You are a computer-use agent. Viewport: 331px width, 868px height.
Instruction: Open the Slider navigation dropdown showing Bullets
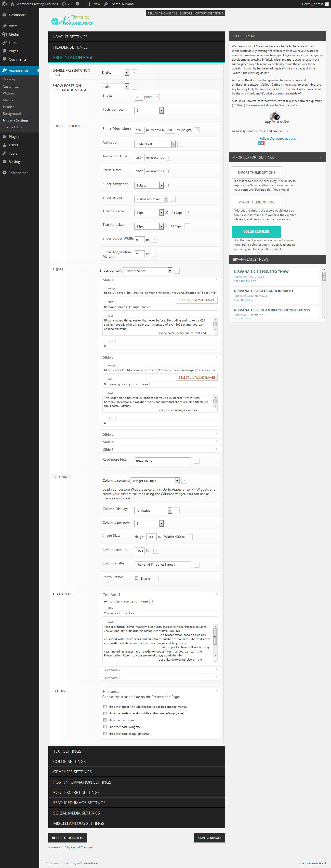coord(149,185)
